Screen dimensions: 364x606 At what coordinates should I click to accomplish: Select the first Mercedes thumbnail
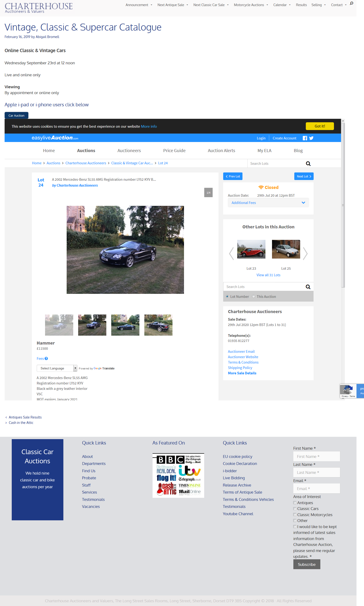[x=59, y=325]
